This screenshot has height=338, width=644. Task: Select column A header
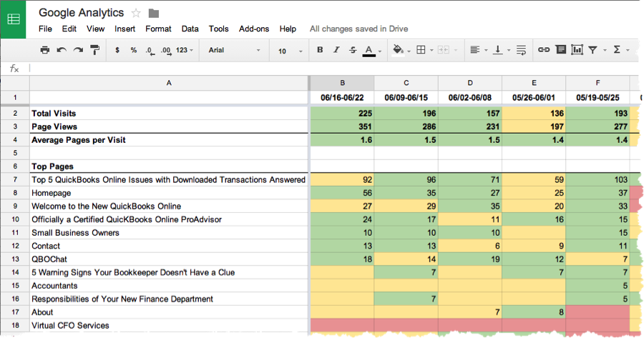click(x=169, y=83)
